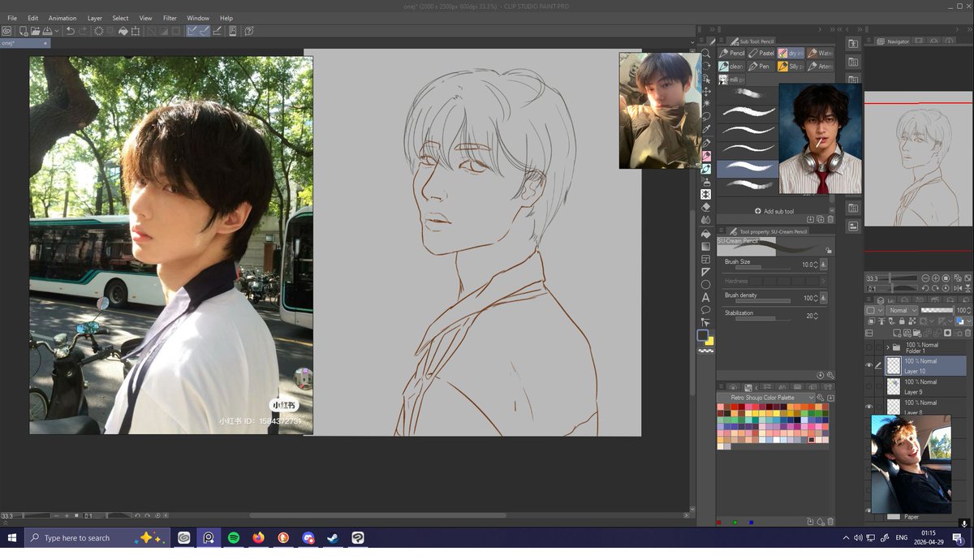Open Spotify from the Windows taskbar

(234, 538)
